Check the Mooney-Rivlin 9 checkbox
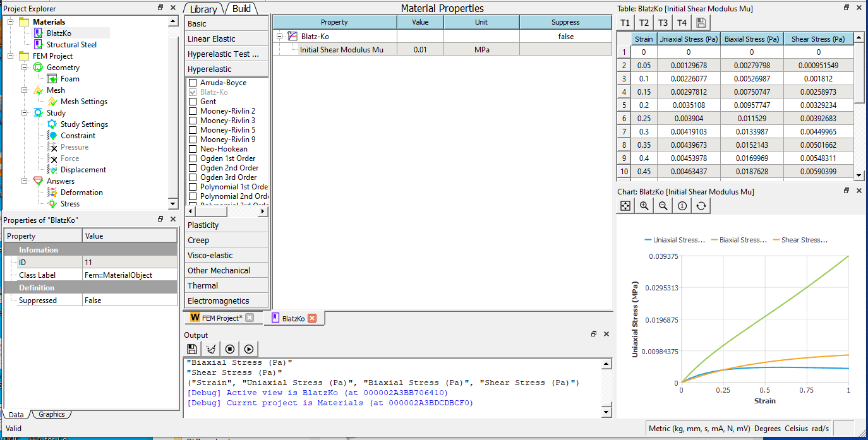 pyautogui.click(x=193, y=140)
